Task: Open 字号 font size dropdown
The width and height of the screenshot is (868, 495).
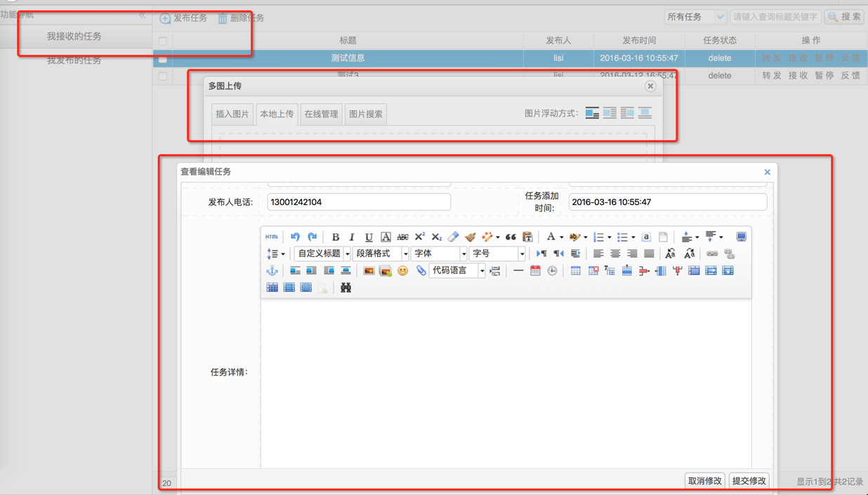Action: click(x=497, y=254)
